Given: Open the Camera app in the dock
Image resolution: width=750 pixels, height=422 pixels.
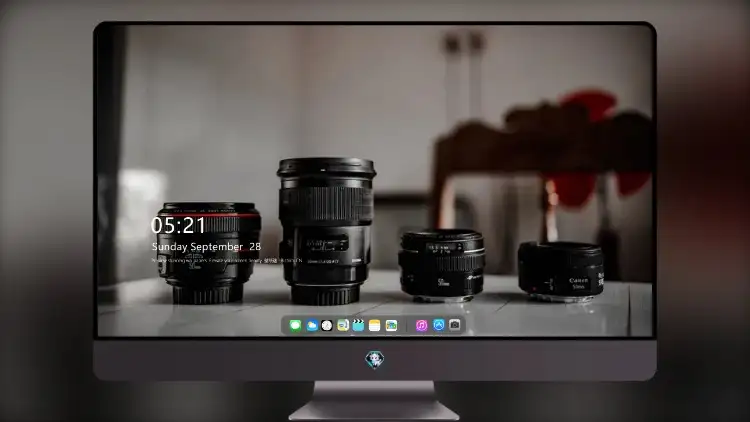Looking at the screenshot, I should pyautogui.click(x=455, y=325).
